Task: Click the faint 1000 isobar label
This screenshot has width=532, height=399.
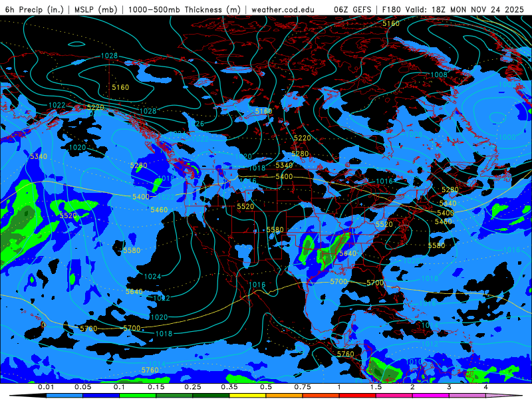Action: coord(507,137)
